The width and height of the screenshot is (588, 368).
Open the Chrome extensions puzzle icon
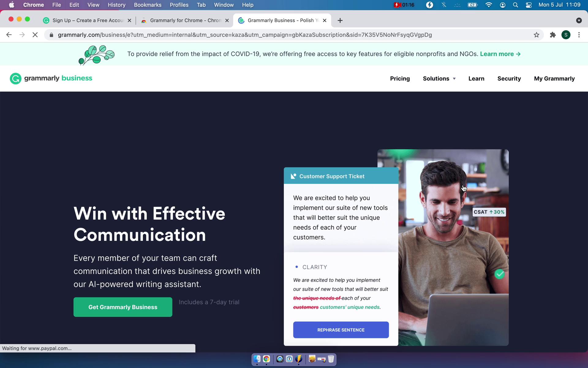pyautogui.click(x=553, y=35)
